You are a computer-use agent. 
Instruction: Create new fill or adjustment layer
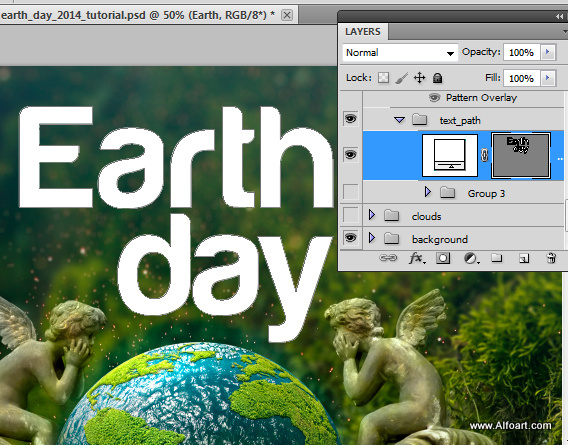(471, 258)
